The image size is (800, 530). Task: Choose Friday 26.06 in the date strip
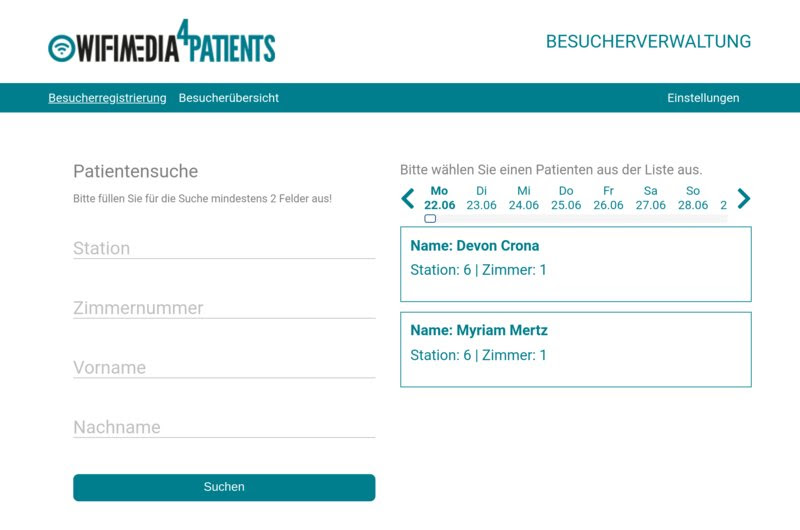click(608, 198)
